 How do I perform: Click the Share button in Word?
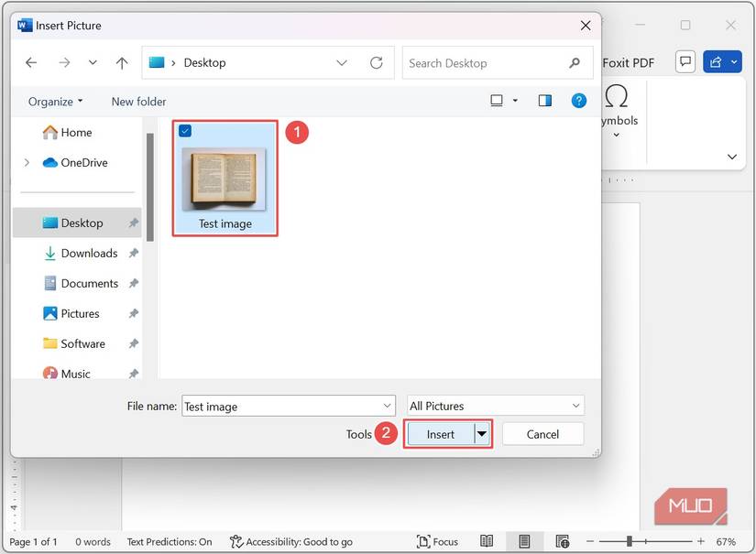pyautogui.click(x=716, y=61)
